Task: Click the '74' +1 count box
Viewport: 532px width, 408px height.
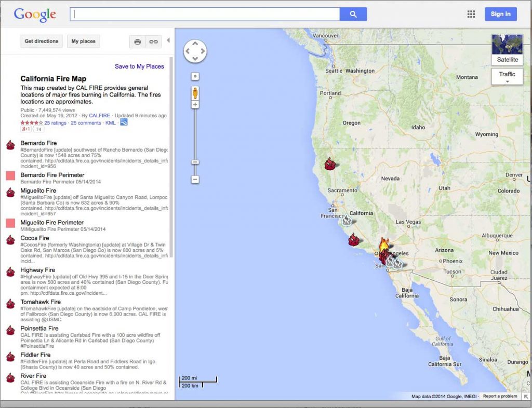Action: 38,129
